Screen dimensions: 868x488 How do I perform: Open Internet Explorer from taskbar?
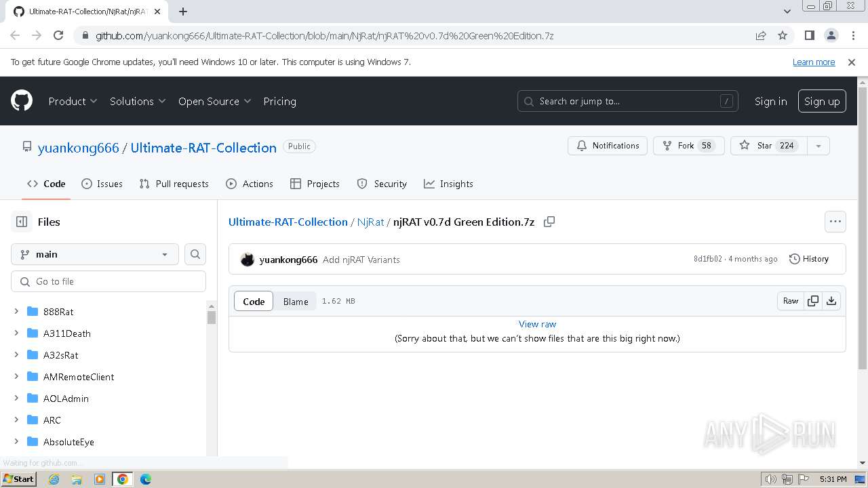[54, 479]
